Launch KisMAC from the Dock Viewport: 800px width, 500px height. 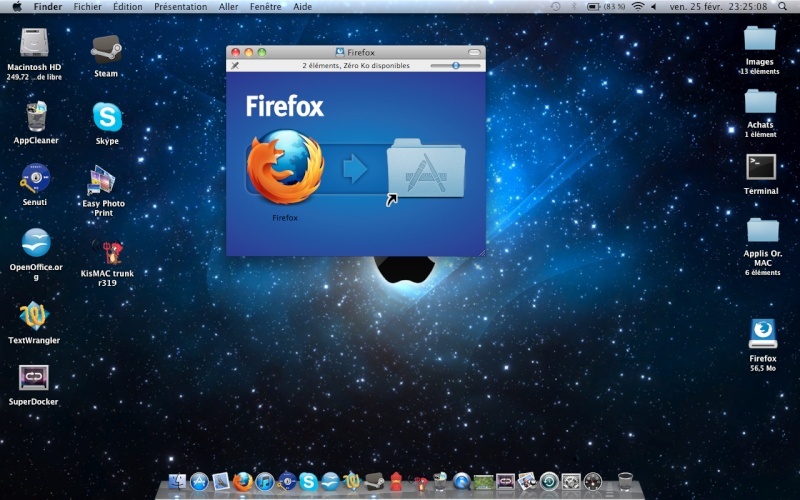pyautogui.click(x=420, y=482)
